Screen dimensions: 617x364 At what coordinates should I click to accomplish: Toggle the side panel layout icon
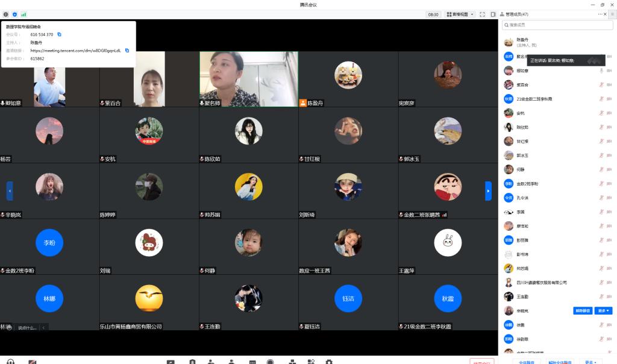click(493, 14)
